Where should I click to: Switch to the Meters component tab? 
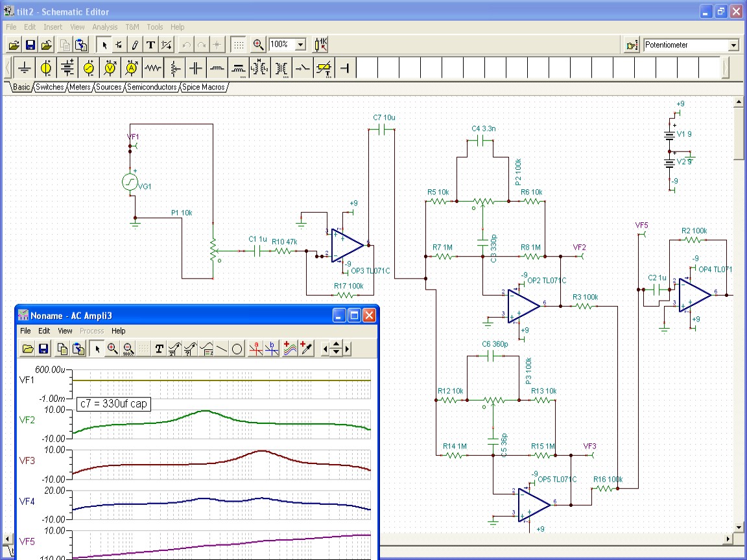click(x=80, y=87)
